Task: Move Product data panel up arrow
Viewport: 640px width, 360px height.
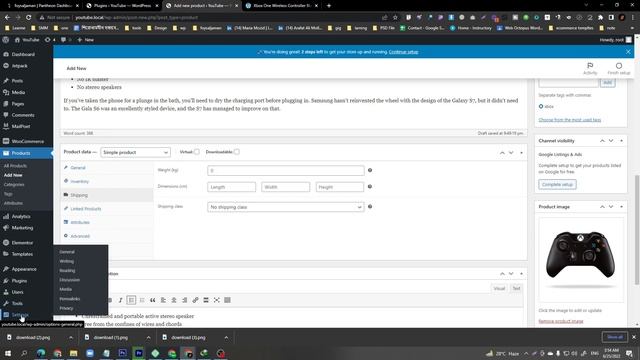Action: (x=502, y=153)
